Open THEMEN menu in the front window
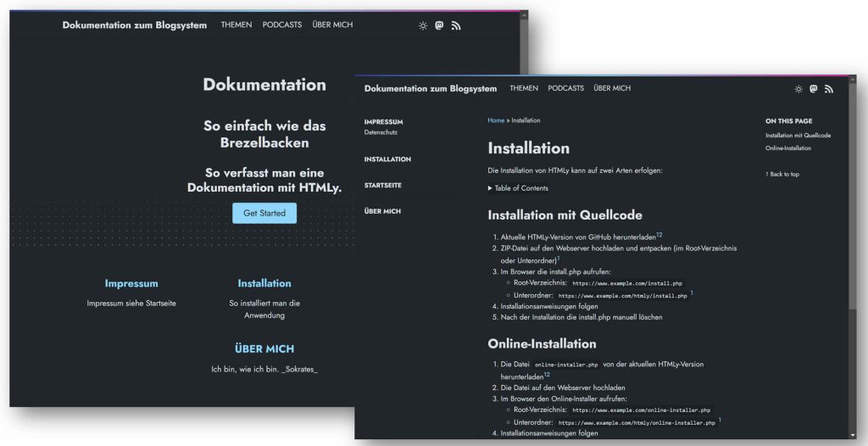 pyautogui.click(x=524, y=88)
